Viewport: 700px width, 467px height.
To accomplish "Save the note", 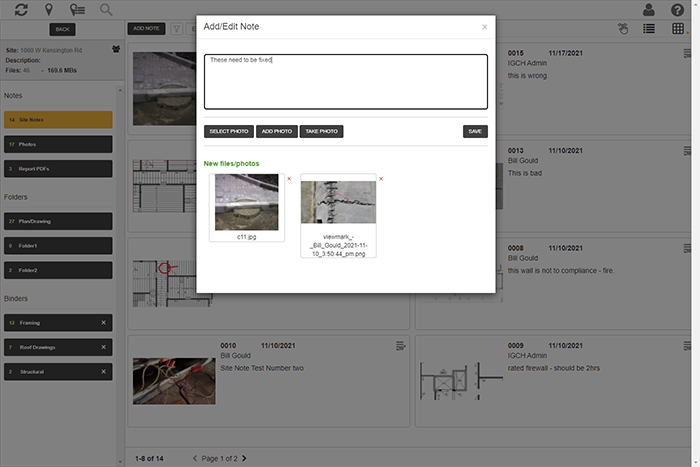I will pyautogui.click(x=475, y=131).
